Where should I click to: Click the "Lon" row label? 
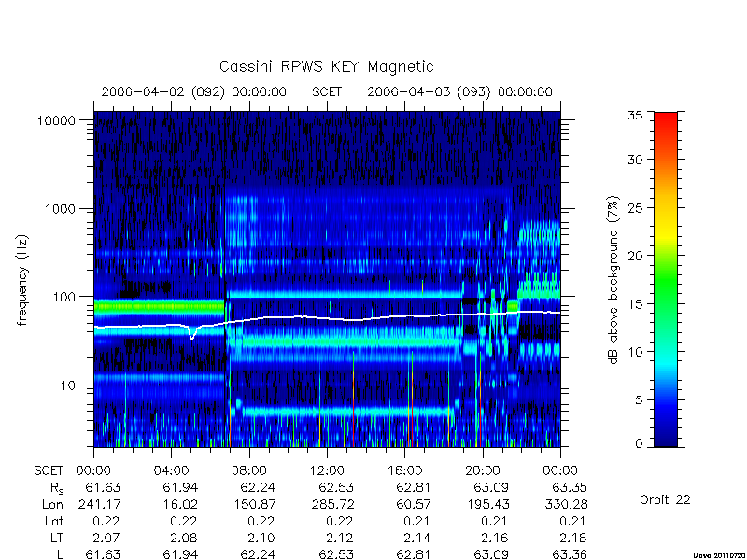(53, 504)
